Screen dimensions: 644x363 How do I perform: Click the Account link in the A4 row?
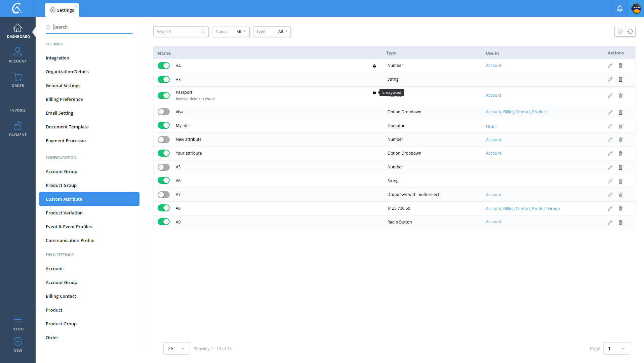(x=493, y=66)
